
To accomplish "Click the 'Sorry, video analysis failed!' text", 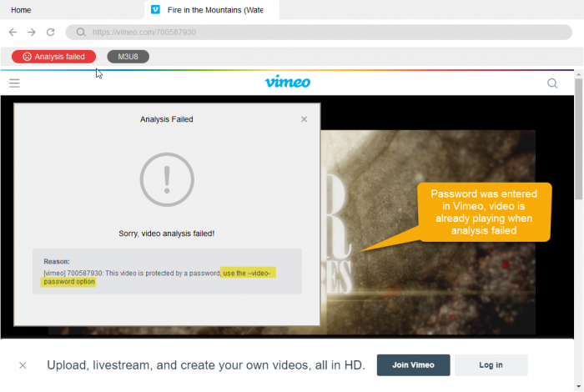I will (167, 234).
